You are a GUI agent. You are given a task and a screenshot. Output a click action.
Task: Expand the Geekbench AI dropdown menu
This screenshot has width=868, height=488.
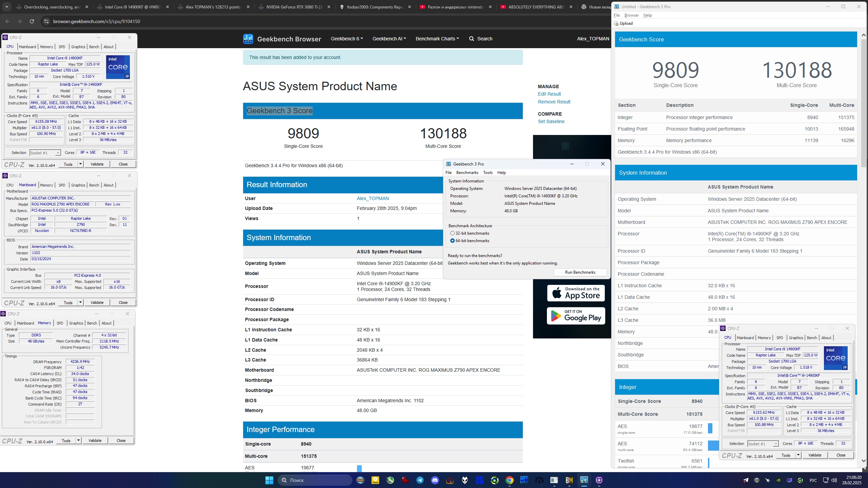(x=389, y=39)
